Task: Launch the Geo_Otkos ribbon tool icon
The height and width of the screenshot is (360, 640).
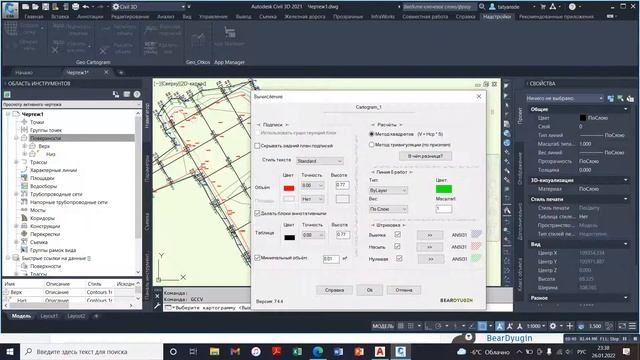Action: pyautogui.click(x=198, y=41)
